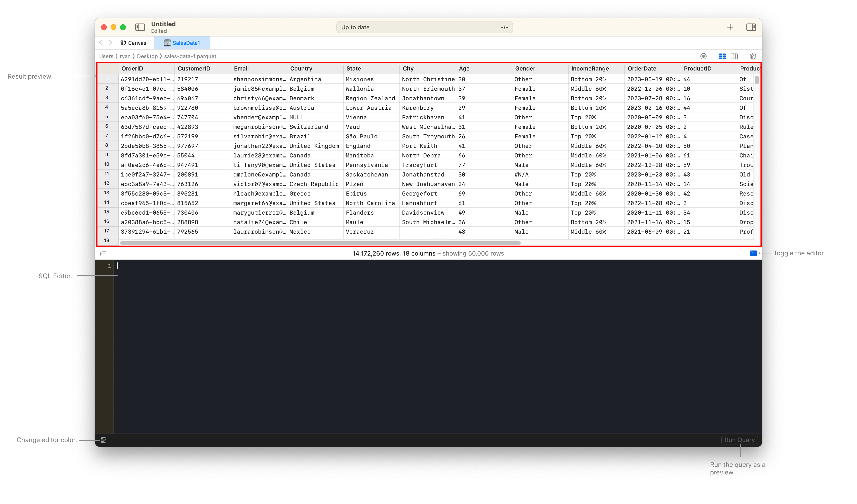Open the list outline icon below table
Image resolution: width=857 pixels, height=504 pixels.
click(x=103, y=253)
